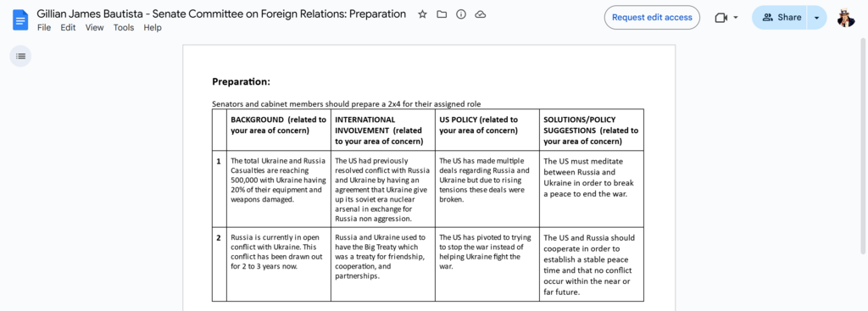Select the US POLICY header cell
The width and height of the screenshot is (868, 311).
[487, 130]
